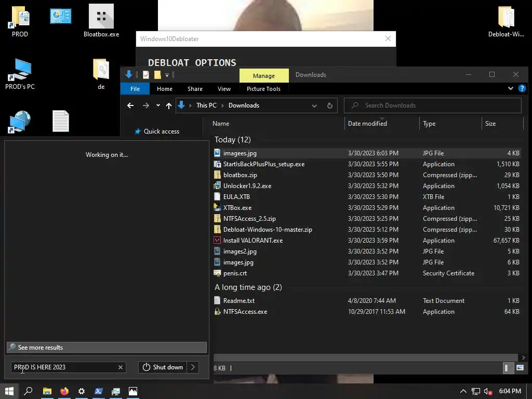This screenshot has height=399, width=532.
Task: Select Debloat-Windows-10-master.zip file
Action: click(x=366, y=229)
